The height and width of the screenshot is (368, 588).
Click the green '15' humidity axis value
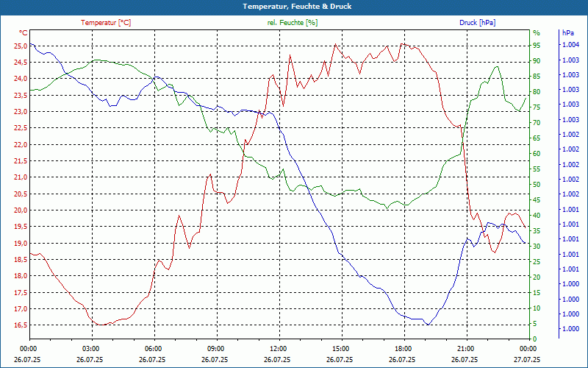pos(537,292)
